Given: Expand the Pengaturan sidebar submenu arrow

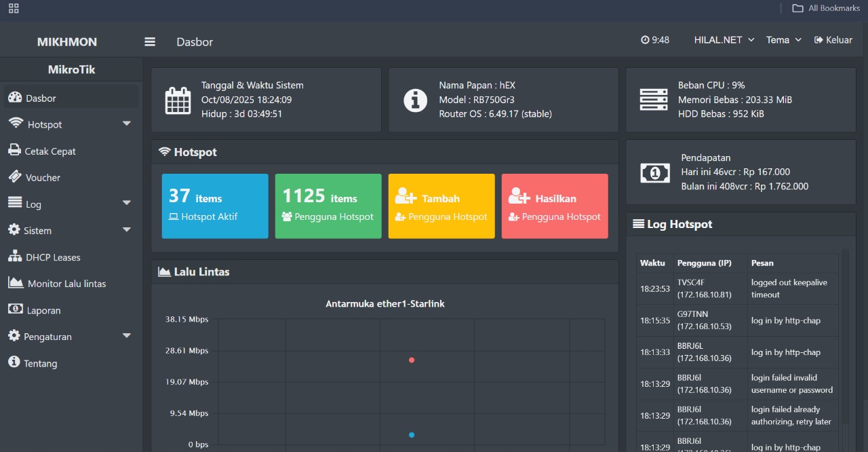Looking at the screenshot, I should point(126,336).
